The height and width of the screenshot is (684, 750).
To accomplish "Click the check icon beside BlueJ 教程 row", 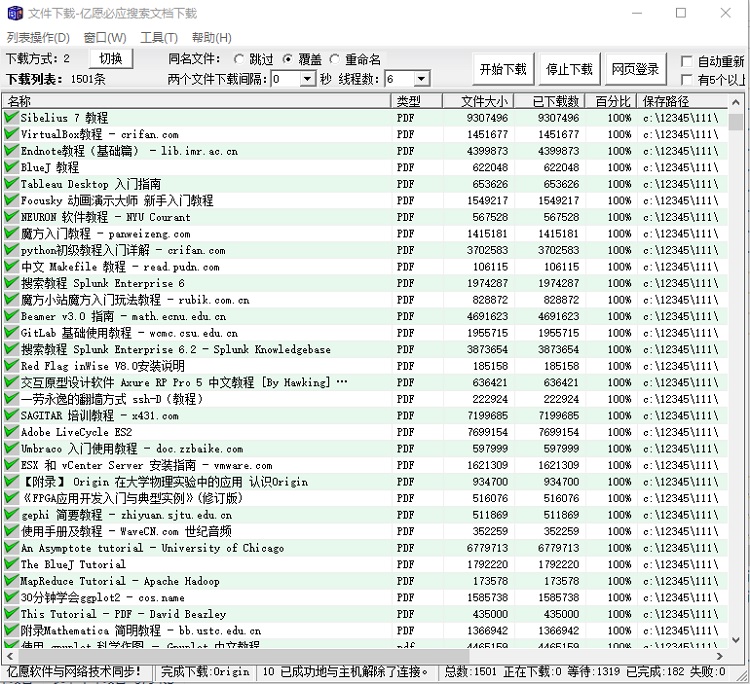I will pos(11,166).
